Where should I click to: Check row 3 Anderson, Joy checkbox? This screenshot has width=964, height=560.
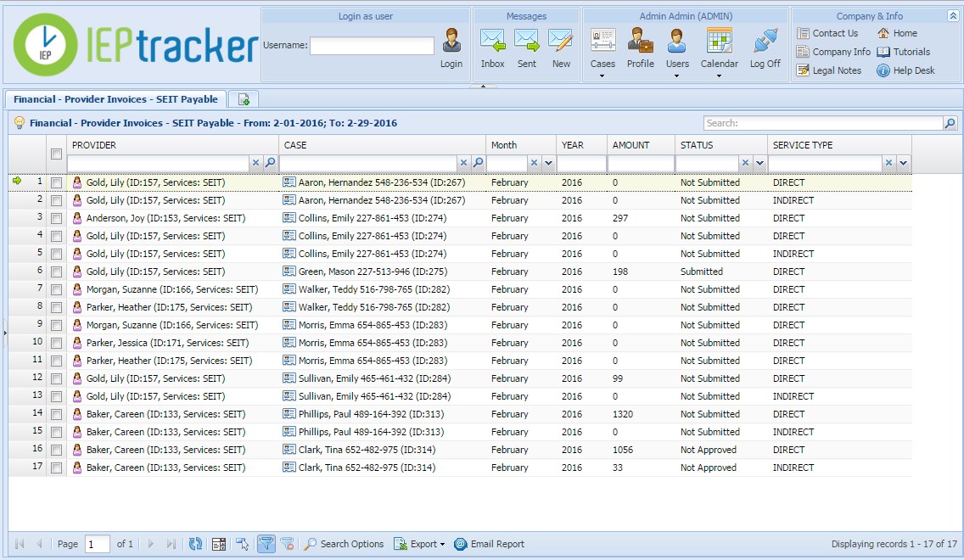(57, 218)
